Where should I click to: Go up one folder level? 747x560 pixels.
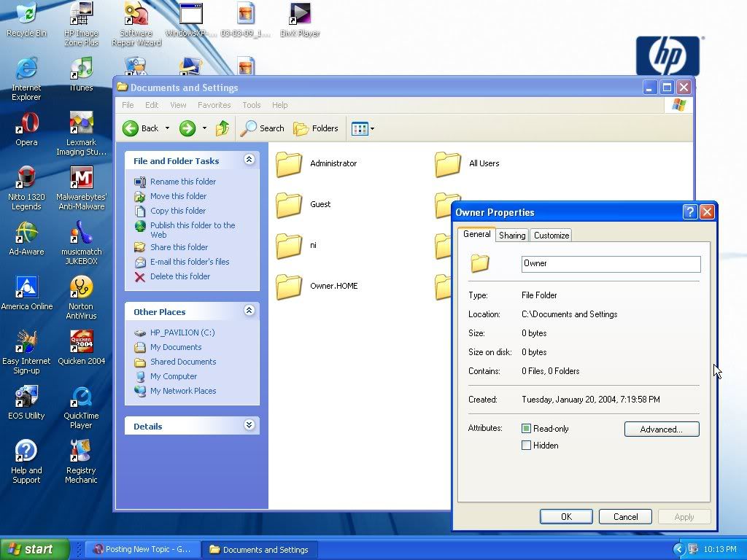coord(222,128)
